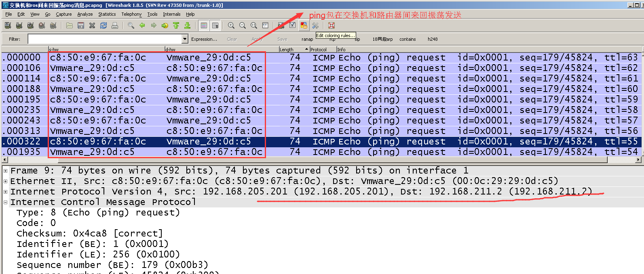644x274 pixels.
Task: Expand the Frame 9 details
Action: coord(6,171)
